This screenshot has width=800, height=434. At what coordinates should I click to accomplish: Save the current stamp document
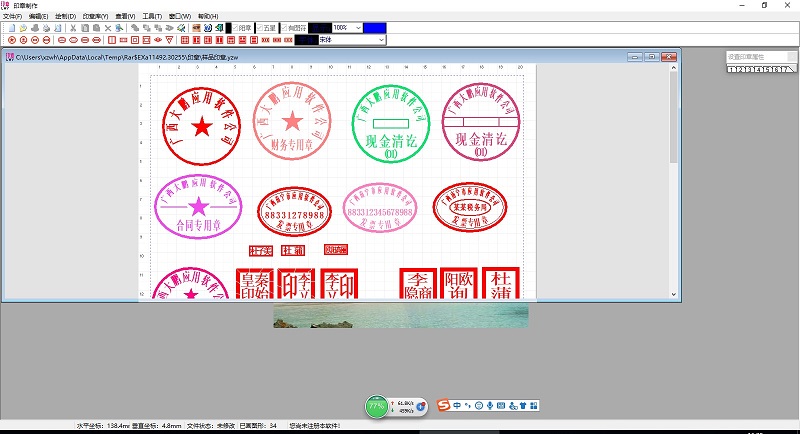click(35, 28)
